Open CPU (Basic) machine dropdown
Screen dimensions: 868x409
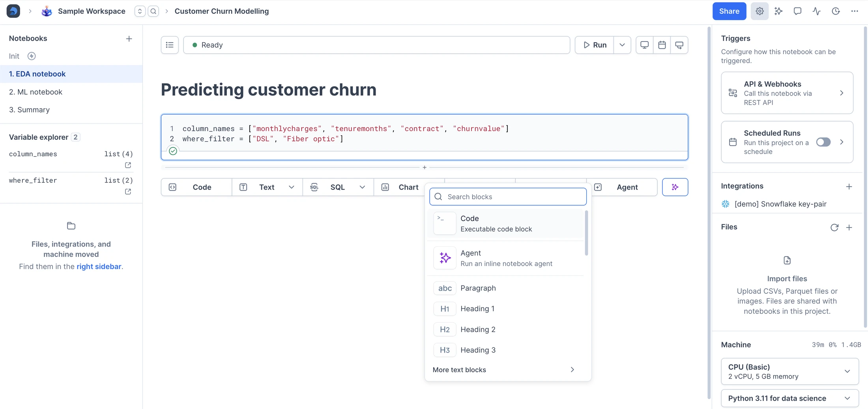click(790, 371)
